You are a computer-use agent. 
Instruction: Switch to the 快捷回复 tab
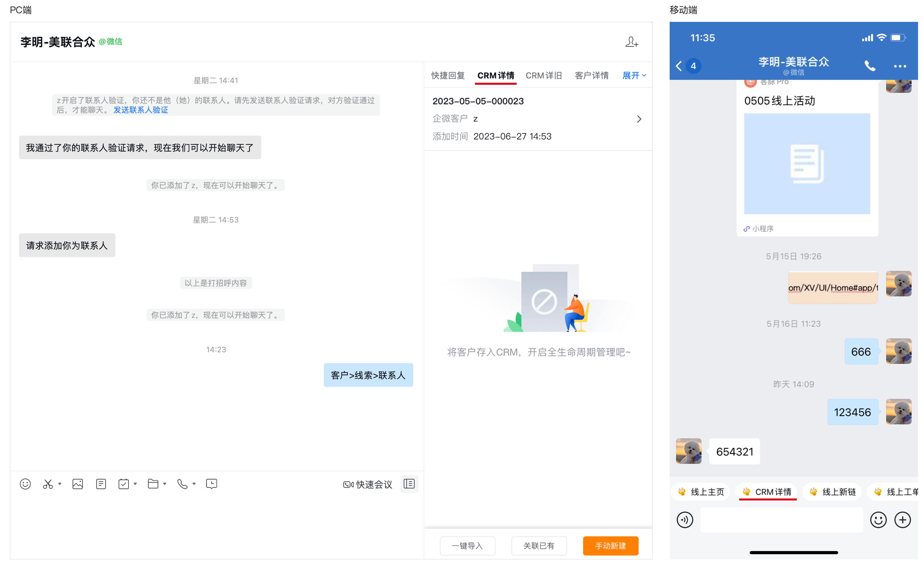pos(448,76)
